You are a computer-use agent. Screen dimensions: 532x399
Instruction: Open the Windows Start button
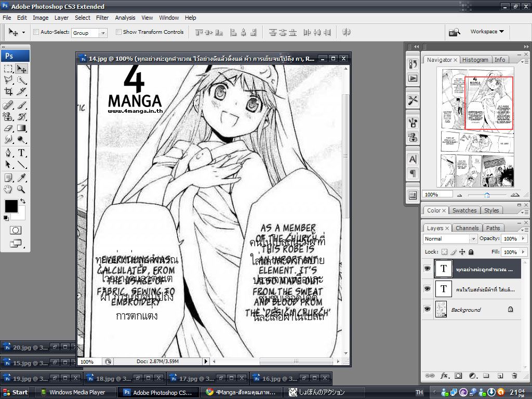[x=15, y=392]
